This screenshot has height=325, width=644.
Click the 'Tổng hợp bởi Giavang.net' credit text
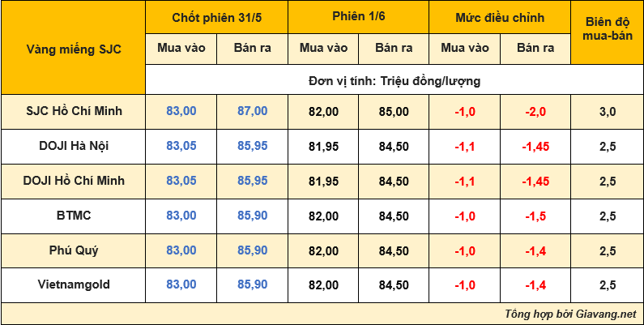pos(570,314)
